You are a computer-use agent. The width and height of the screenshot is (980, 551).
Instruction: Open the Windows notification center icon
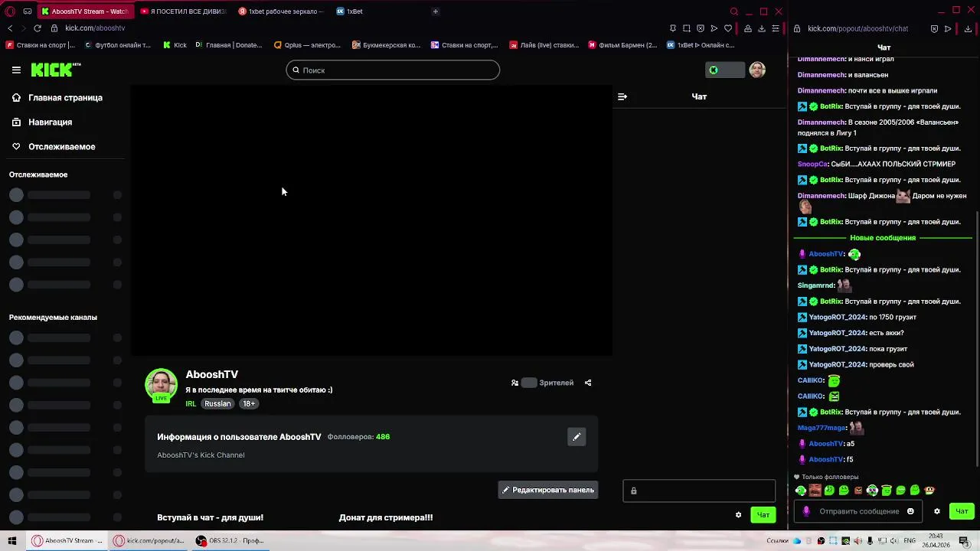click(964, 541)
